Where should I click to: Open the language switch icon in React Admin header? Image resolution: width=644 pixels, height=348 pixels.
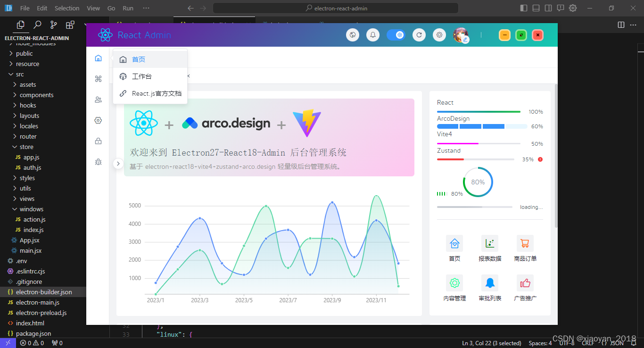[353, 35]
